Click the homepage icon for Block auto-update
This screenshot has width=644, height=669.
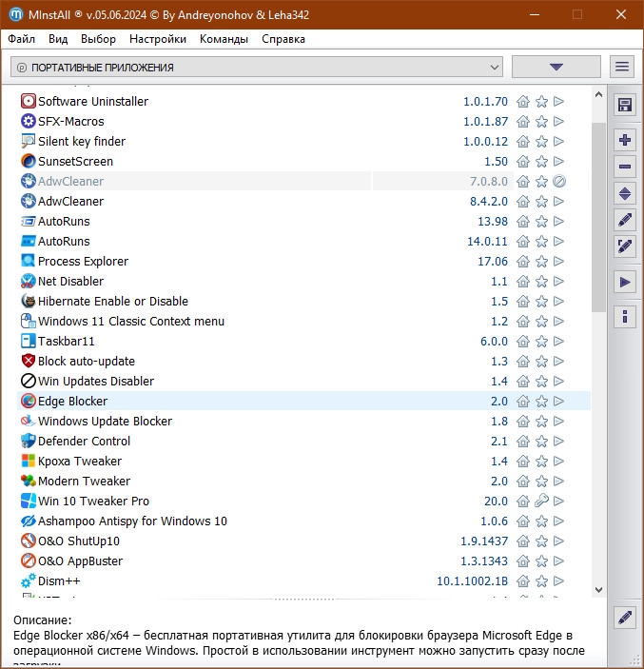(x=523, y=362)
